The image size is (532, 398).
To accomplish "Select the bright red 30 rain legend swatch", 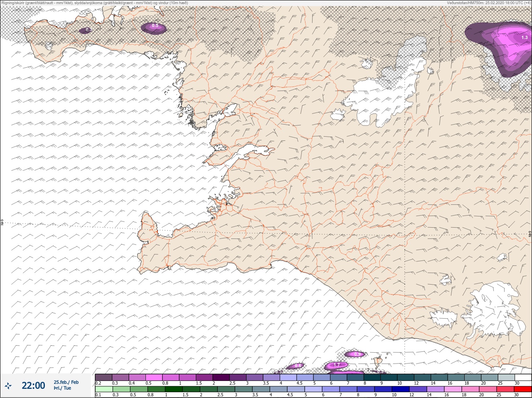I will click(522, 389).
